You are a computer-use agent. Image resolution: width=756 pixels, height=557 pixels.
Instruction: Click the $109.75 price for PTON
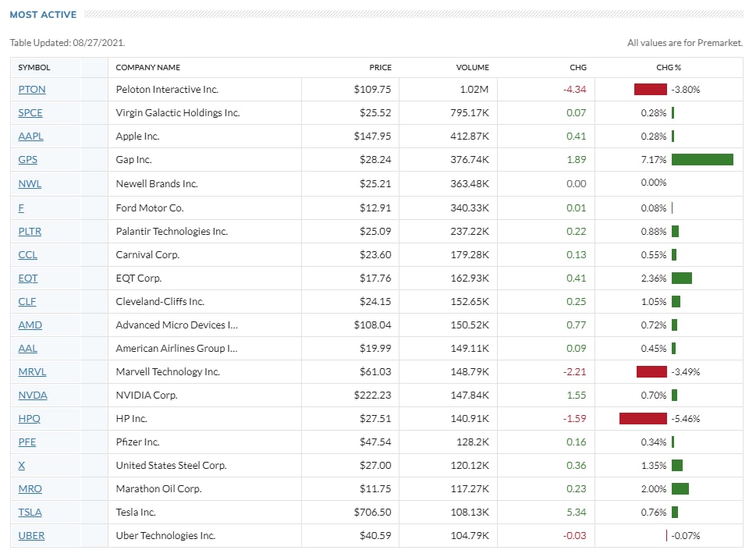(372, 89)
